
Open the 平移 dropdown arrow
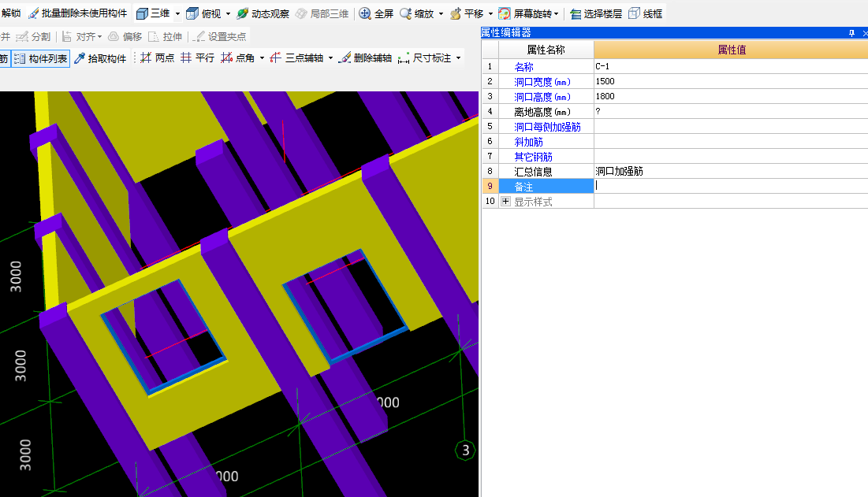pyautogui.click(x=490, y=14)
